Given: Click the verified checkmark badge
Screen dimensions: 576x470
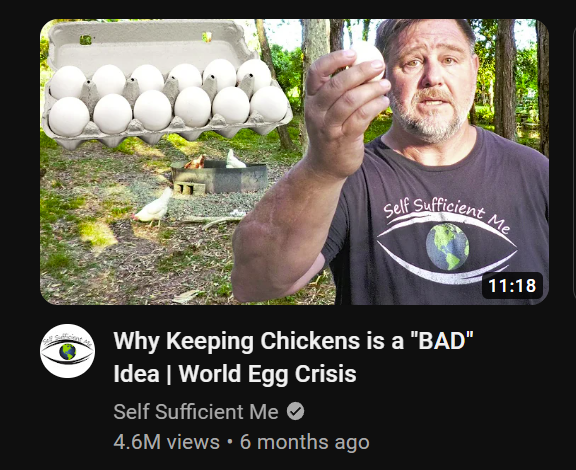Looking at the screenshot, I should pyautogui.click(x=295, y=411).
